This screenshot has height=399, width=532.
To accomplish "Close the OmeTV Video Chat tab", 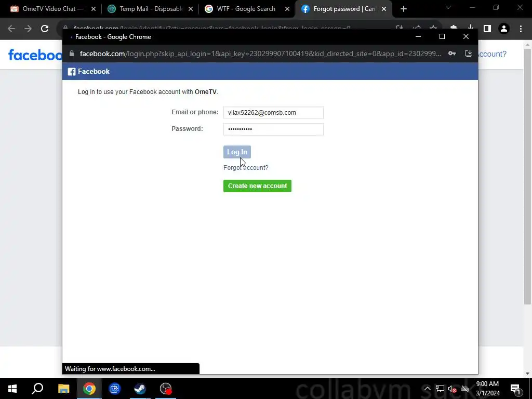I will point(94,9).
